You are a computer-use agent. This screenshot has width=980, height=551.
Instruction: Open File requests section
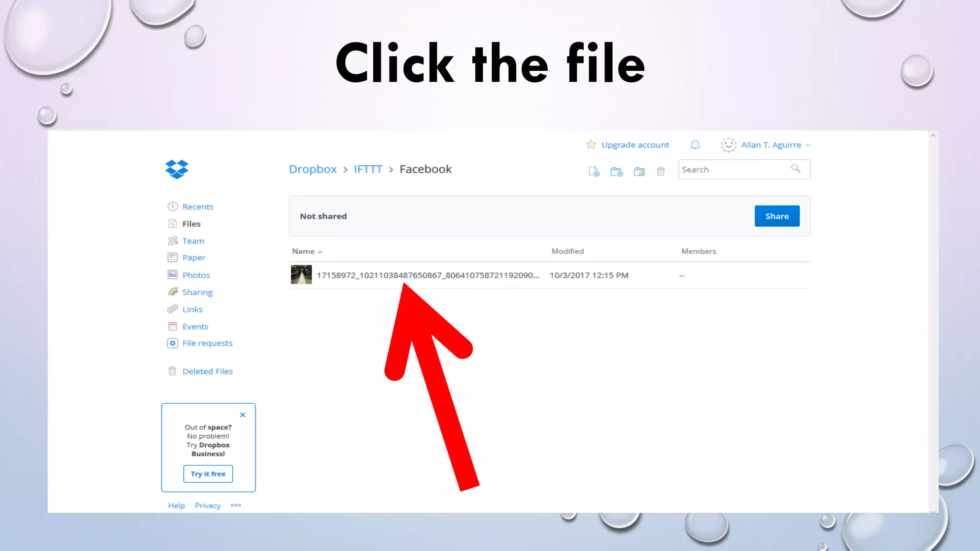point(207,343)
